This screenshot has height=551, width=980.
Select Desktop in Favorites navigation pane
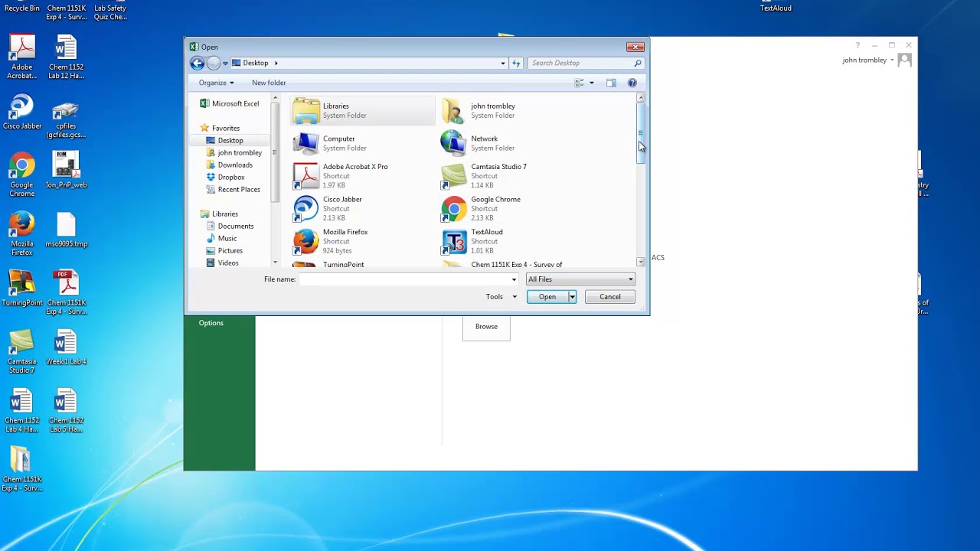pyautogui.click(x=230, y=140)
